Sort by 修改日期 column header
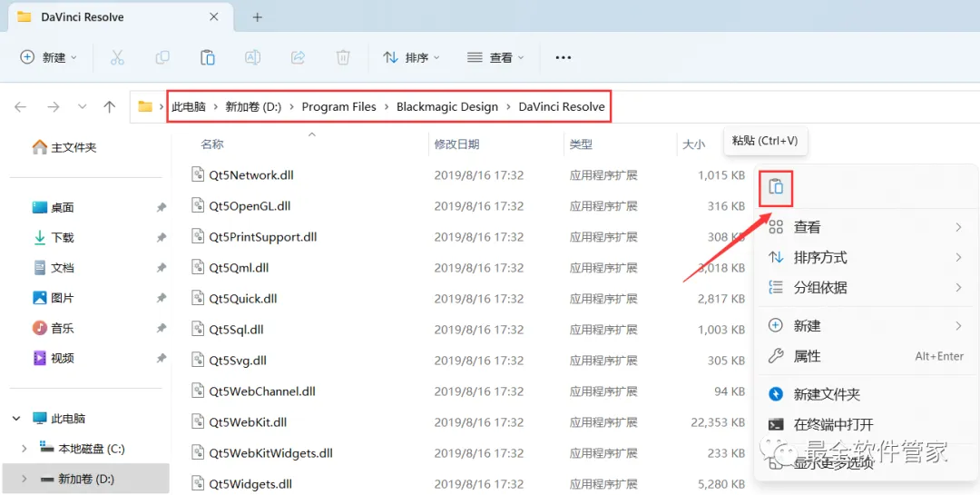980x495 pixels. pos(456,144)
